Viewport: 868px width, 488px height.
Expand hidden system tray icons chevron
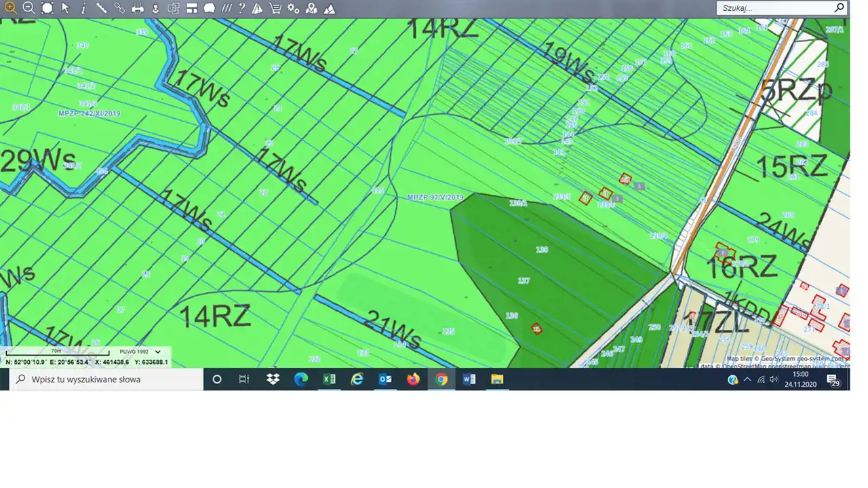[x=747, y=379]
